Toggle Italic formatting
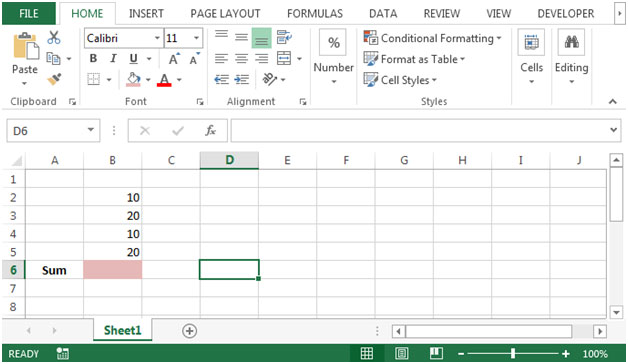Screen dimensions: 628x364 [113, 58]
